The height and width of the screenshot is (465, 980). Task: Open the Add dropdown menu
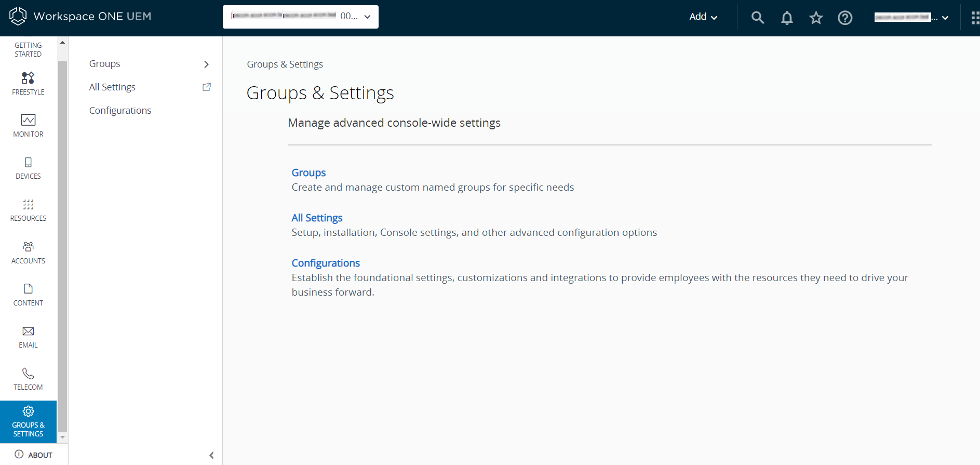(703, 17)
